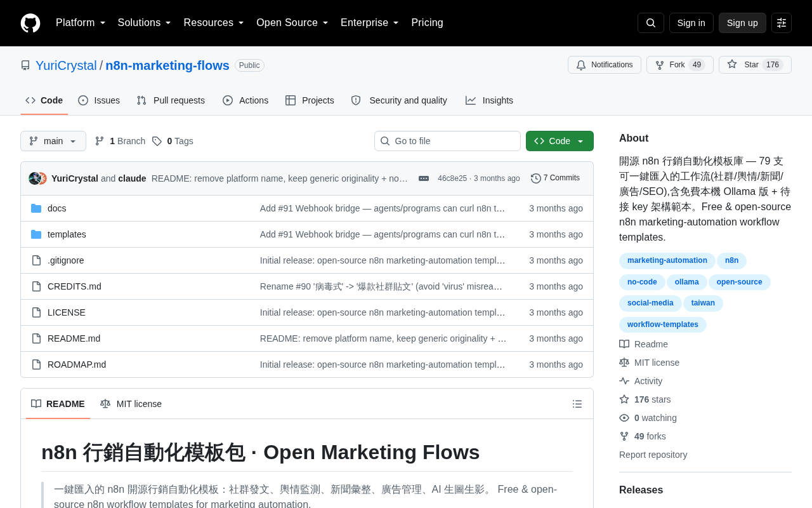Open the docs folder
The width and height of the screenshot is (812, 508).
(57, 208)
